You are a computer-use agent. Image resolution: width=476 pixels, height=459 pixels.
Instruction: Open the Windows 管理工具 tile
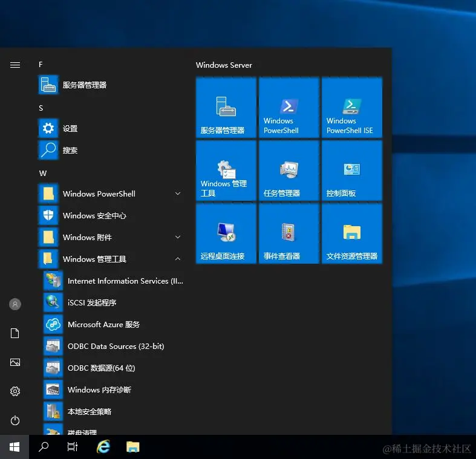click(x=226, y=171)
